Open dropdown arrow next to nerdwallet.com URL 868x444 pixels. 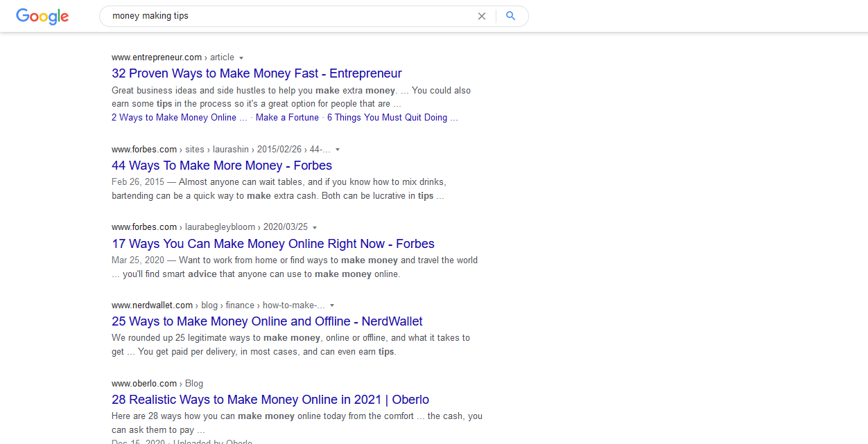tap(332, 305)
